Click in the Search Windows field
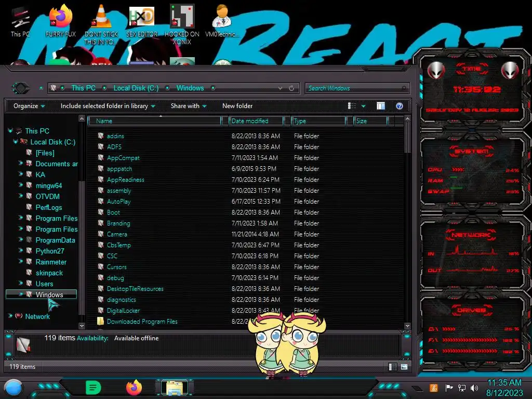Image resolution: width=532 pixels, height=399 pixels. click(x=357, y=88)
